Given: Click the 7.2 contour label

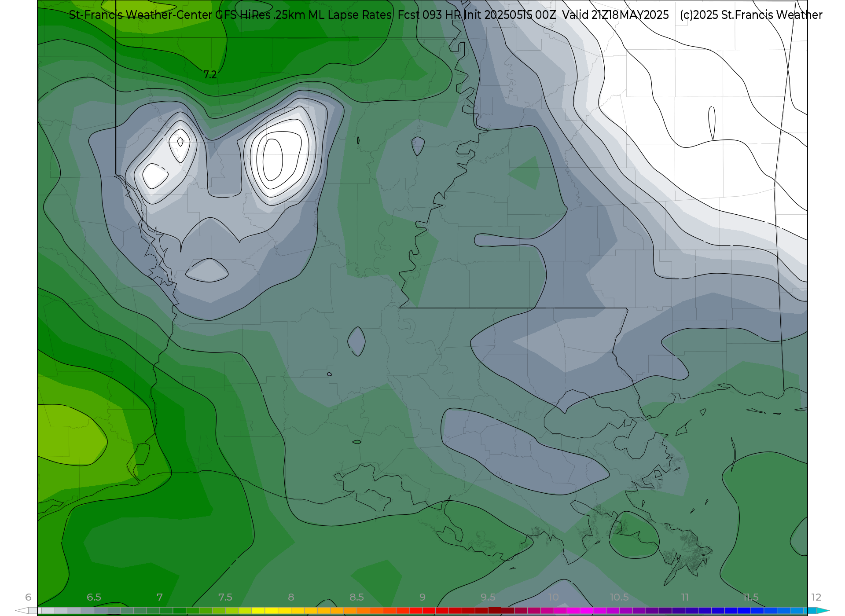Looking at the screenshot, I should point(210,75).
